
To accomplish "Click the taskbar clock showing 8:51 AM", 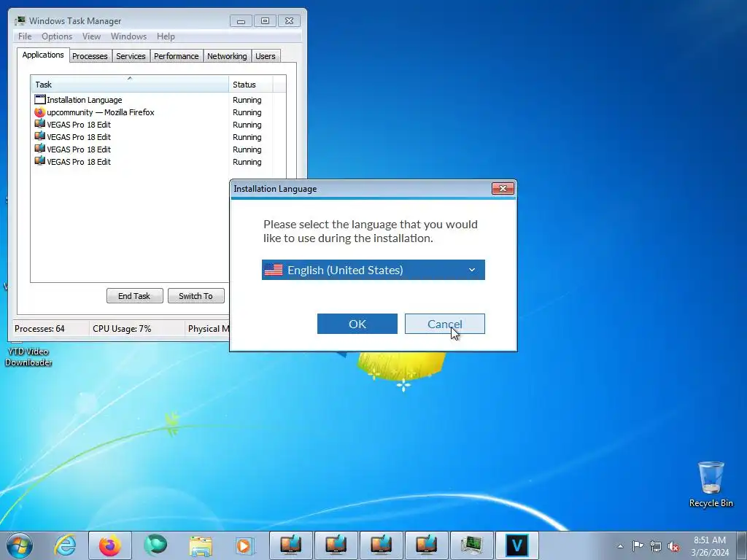I will coord(710,546).
